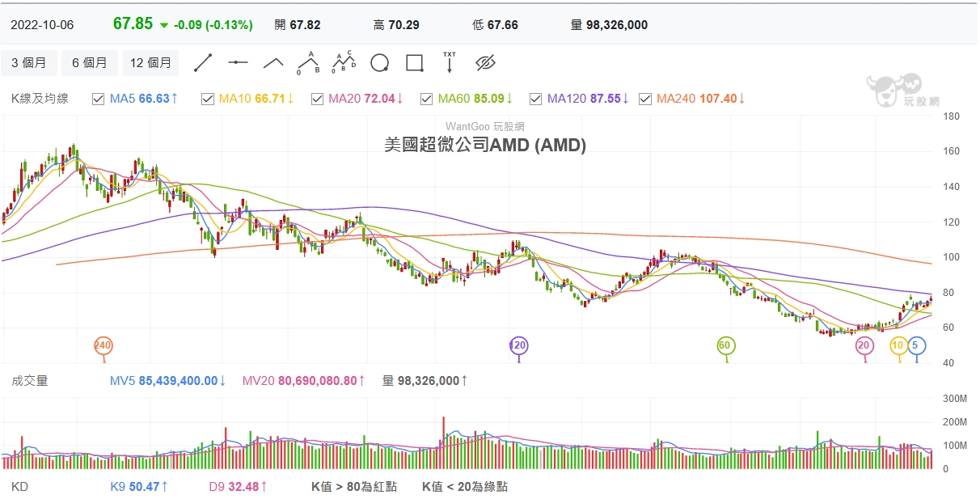Click the MA240 value 107.40
The width and height of the screenshot is (980, 499).
coord(719,99)
